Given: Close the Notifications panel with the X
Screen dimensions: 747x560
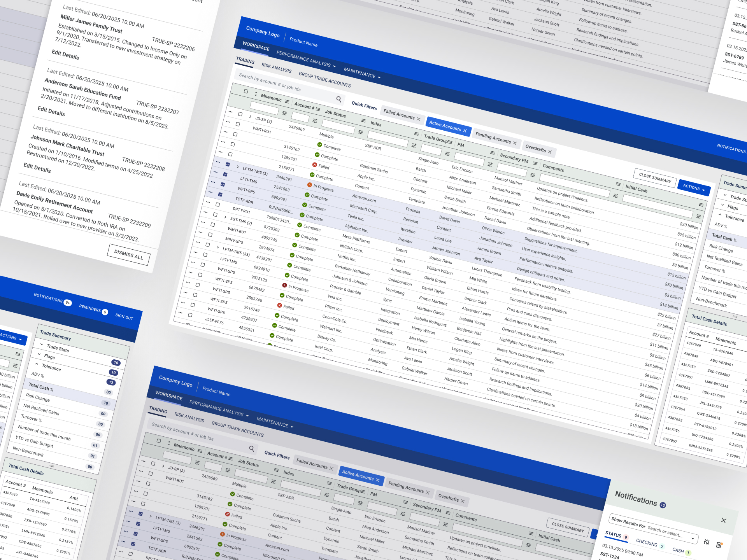Looking at the screenshot, I should [724, 520].
